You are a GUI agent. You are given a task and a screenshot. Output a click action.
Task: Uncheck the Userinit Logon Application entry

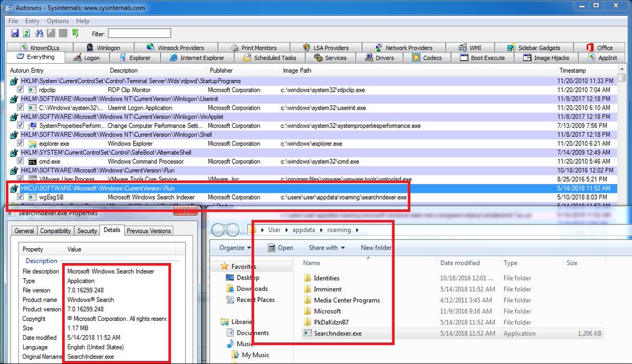tap(21, 108)
